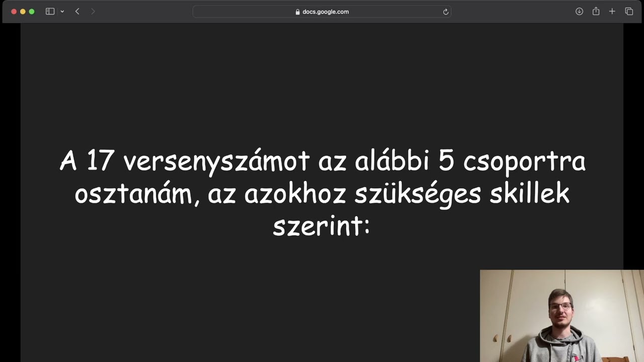Show the Safari downloads list
Image resolution: width=644 pixels, height=362 pixels.
tap(579, 12)
